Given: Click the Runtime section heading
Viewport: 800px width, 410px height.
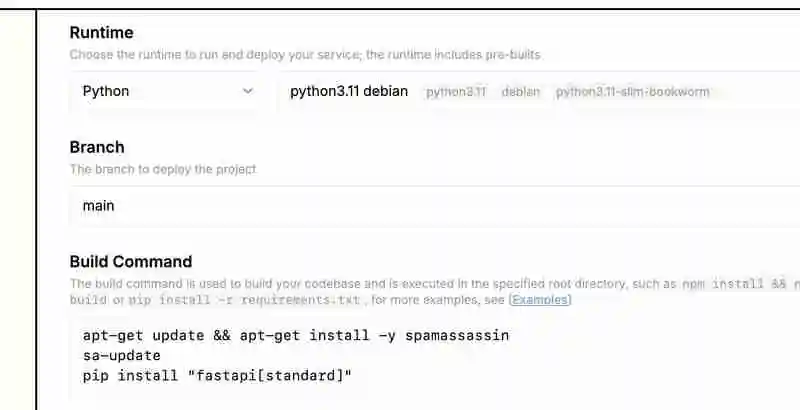Looking at the screenshot, I should [101, 33].
